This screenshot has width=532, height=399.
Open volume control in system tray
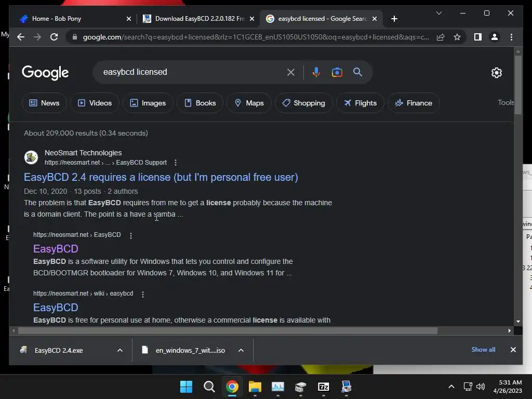point(481,387)
